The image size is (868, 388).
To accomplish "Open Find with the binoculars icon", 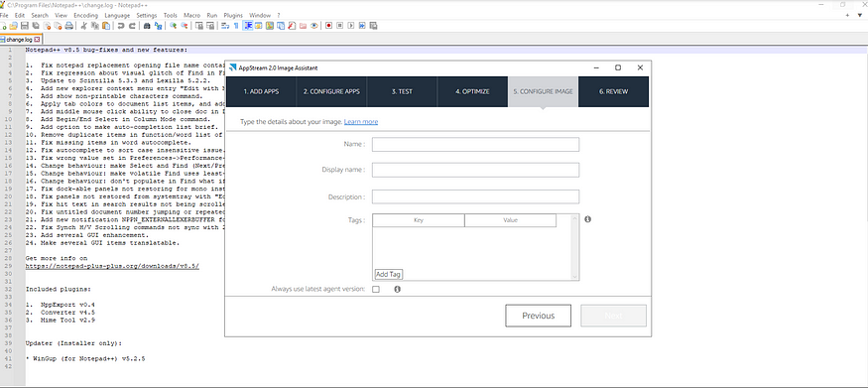I will coord(147,26).
